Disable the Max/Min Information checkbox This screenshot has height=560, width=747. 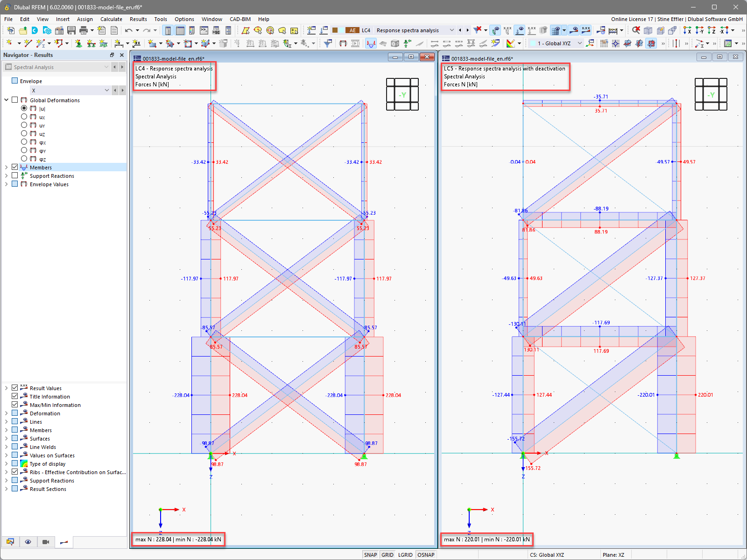[14, 405]
